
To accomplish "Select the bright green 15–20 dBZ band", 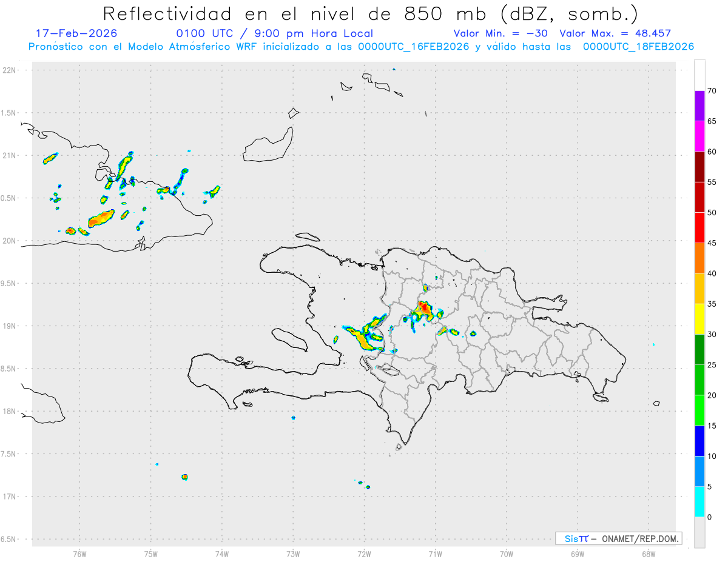I will 699,410.
